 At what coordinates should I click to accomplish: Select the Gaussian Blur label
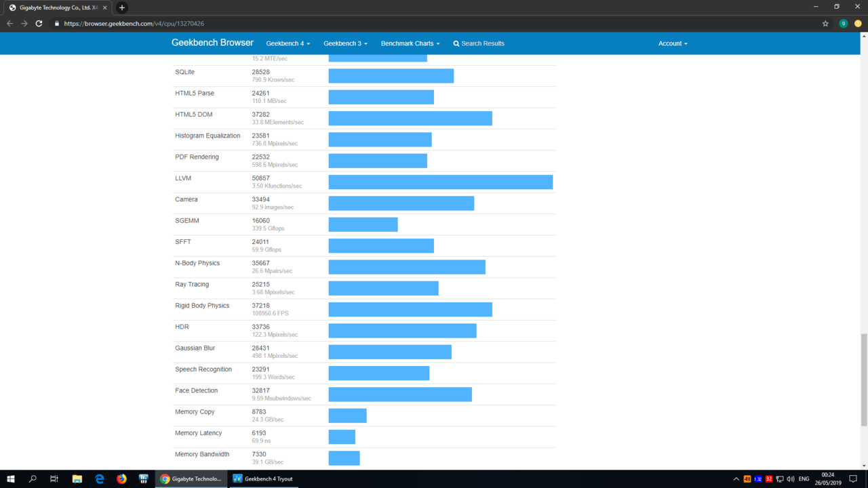pyautogui.click(x=195, y=348)
